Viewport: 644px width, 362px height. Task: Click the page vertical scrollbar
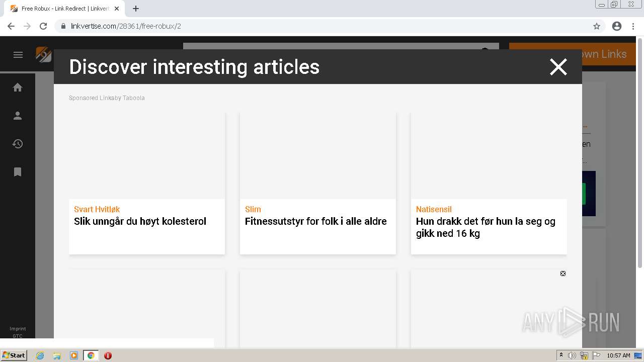640,153
